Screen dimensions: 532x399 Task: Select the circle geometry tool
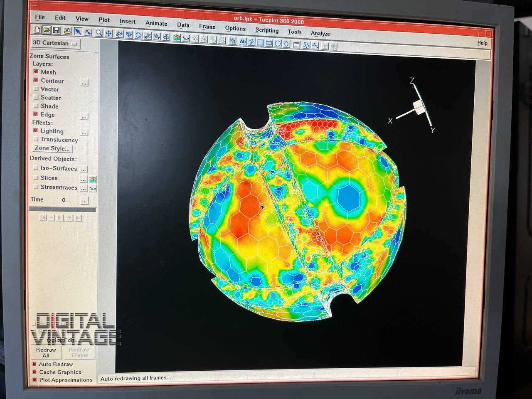tap(278, 43)
